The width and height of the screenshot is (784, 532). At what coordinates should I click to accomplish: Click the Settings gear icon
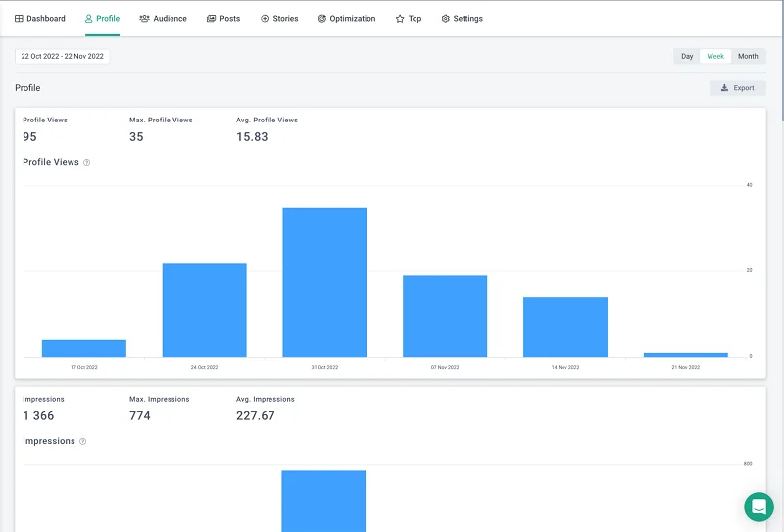pos(446,19)
